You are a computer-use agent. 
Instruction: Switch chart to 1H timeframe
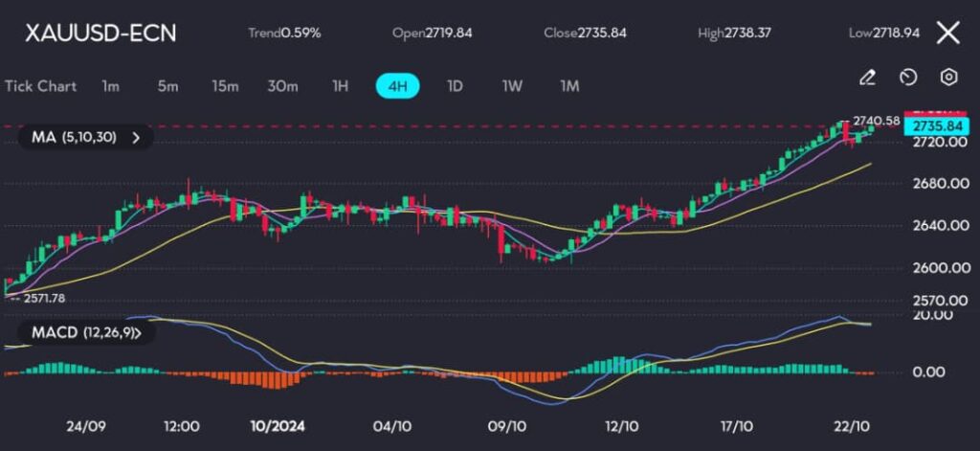340,86
